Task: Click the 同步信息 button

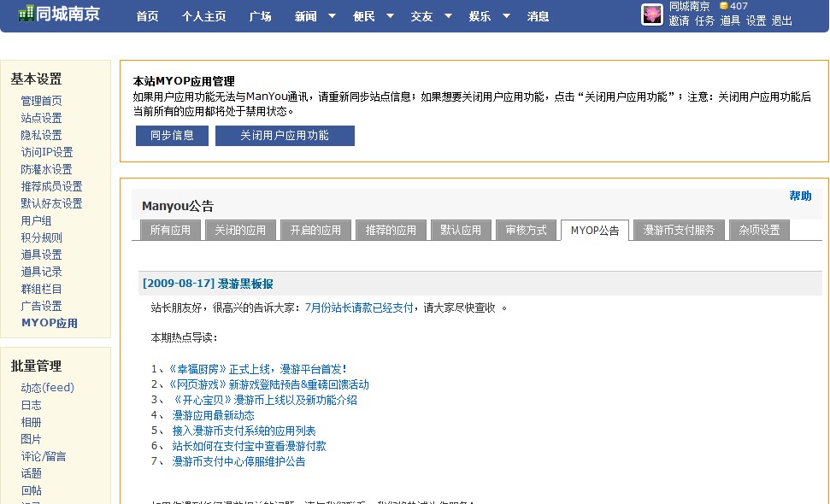Action: click(172, 135)
